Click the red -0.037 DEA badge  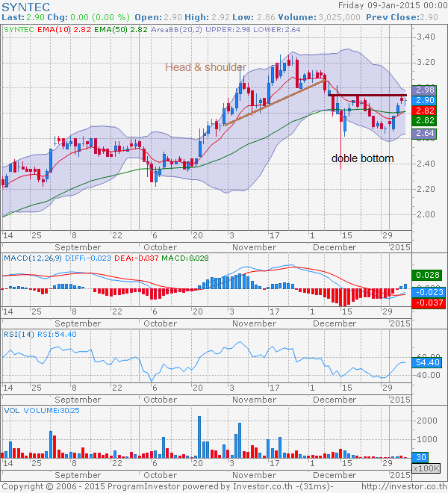click(x=429, y=303)
